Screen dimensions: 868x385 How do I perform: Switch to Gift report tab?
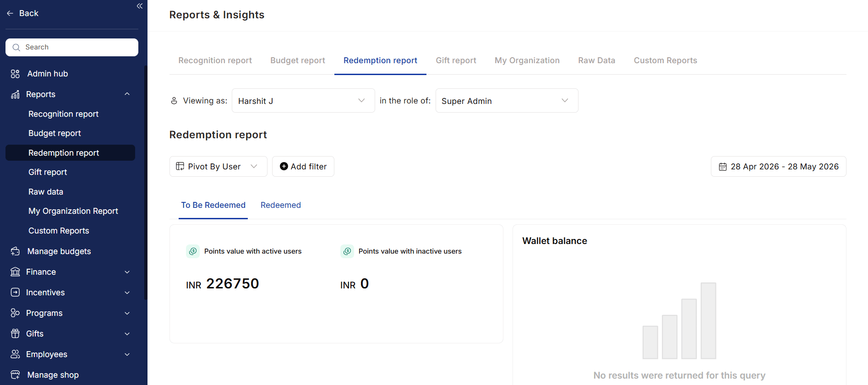coord(456,60)
